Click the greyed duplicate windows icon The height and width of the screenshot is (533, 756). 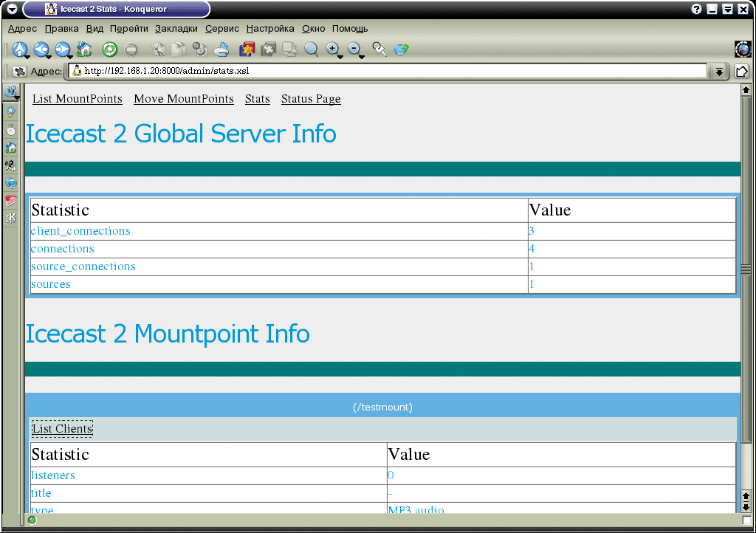click(289, 49)
